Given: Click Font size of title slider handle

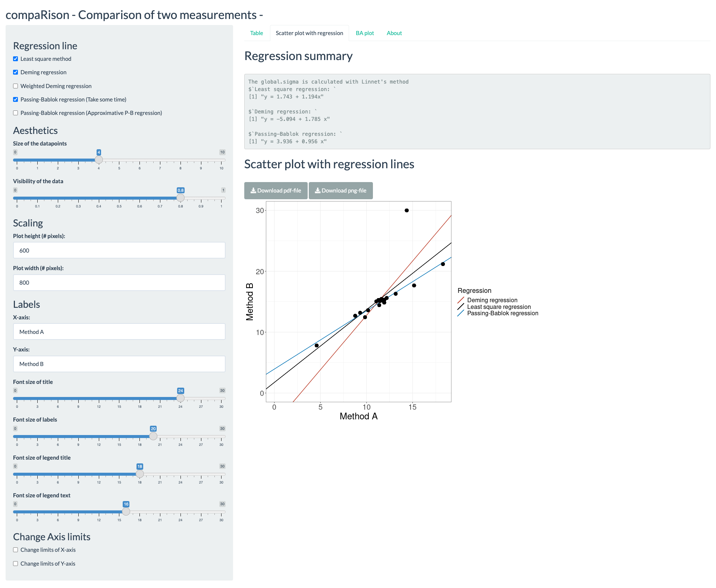Looking at the screenshot, I should pos(180,398).
